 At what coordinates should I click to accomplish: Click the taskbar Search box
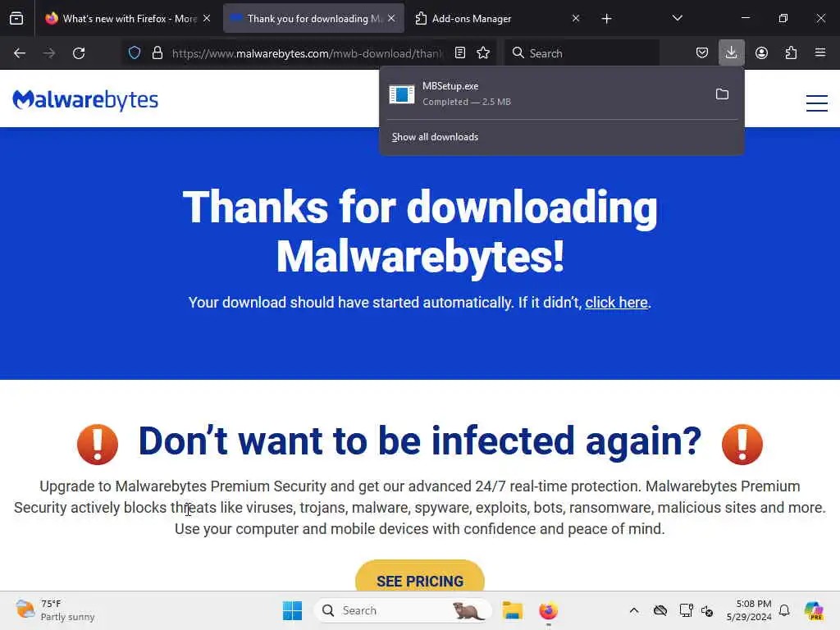coord(403,610)
